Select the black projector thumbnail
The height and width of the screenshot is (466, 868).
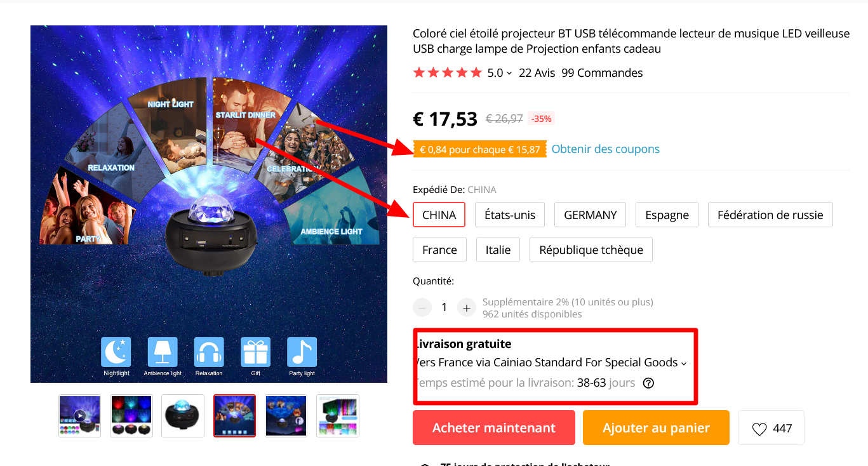tap(183, 416)
